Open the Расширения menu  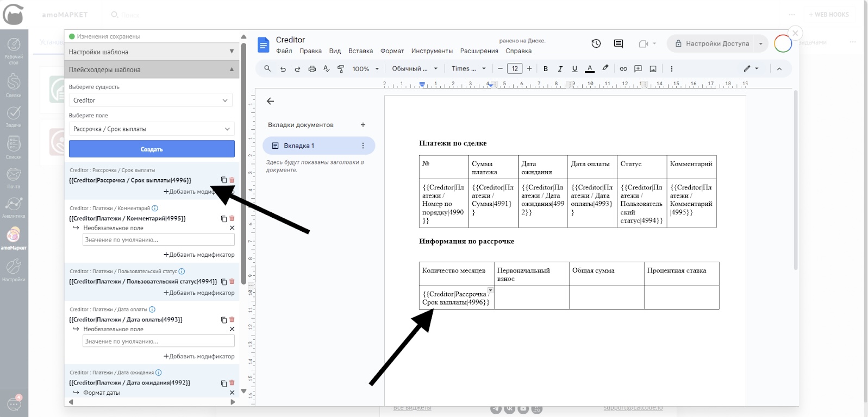click(x=479, y=51)
